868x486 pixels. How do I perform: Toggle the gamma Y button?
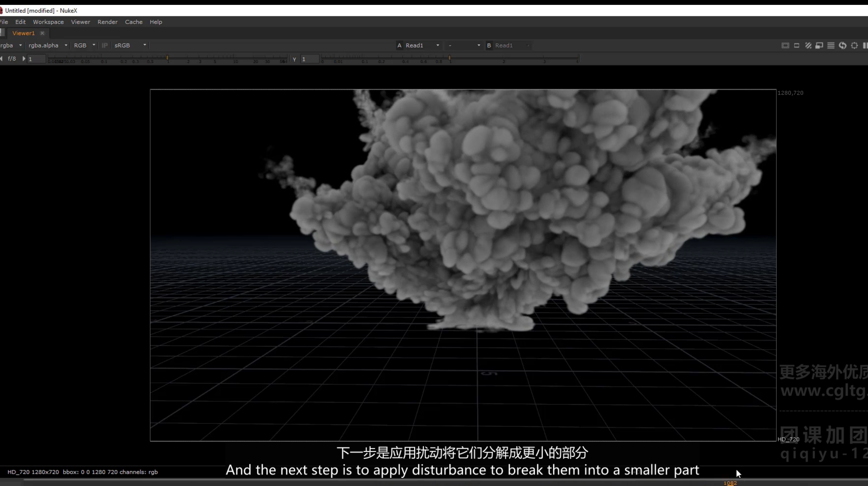(x=294, y=59)
